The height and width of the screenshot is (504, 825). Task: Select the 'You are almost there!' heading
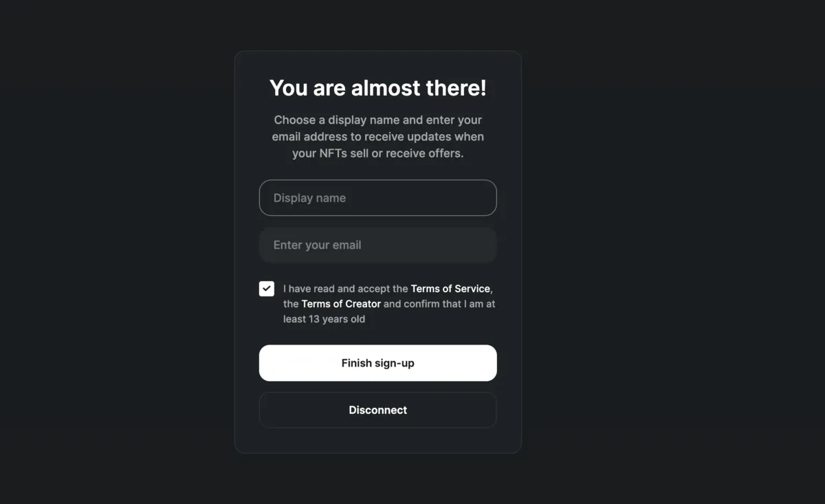click(x=377, y=88)
